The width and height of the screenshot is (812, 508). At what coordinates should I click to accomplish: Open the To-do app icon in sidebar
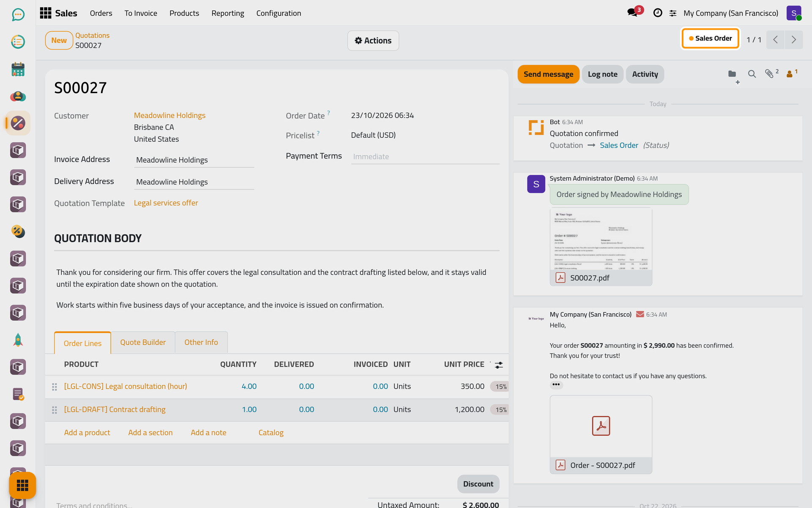pos(18,42)
